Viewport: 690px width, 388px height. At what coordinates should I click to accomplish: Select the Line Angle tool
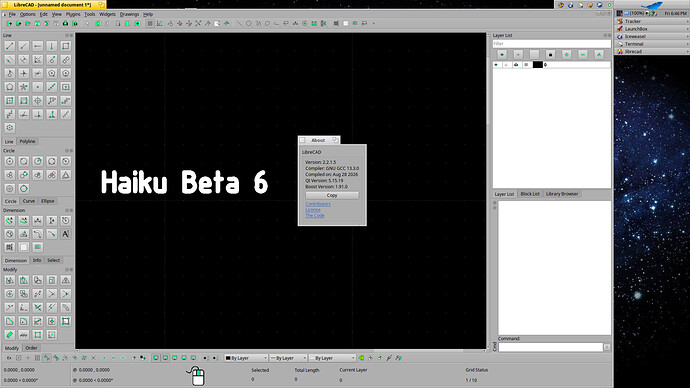tap(24, 46)
